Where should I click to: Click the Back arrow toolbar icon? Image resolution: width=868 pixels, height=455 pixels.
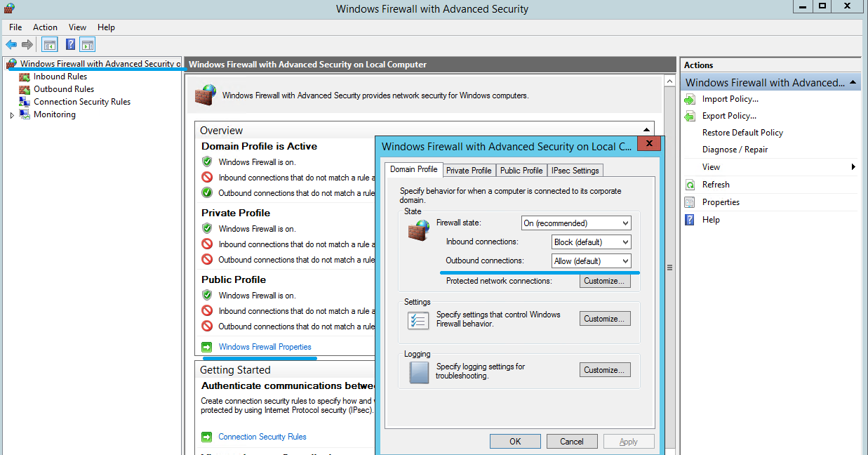[11, 45]
